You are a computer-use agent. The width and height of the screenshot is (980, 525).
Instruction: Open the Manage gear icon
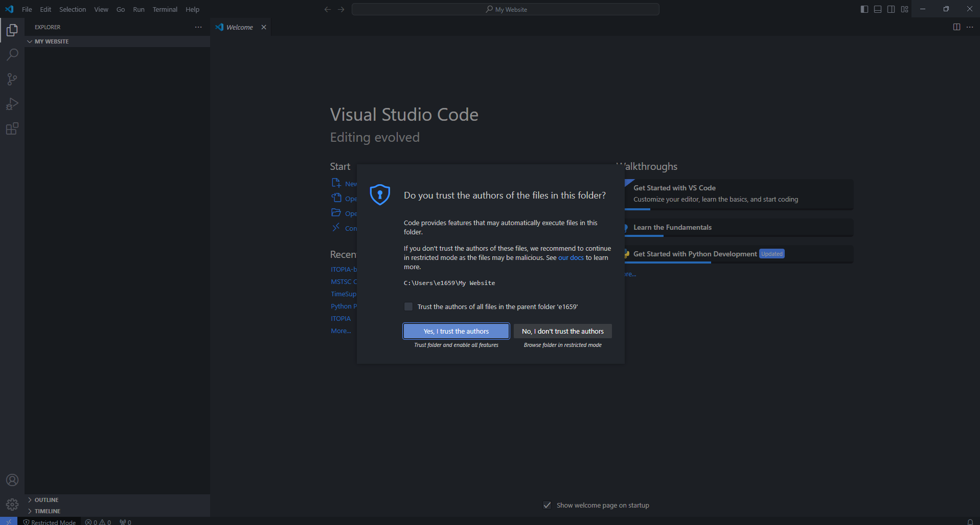tap(12, 505)
